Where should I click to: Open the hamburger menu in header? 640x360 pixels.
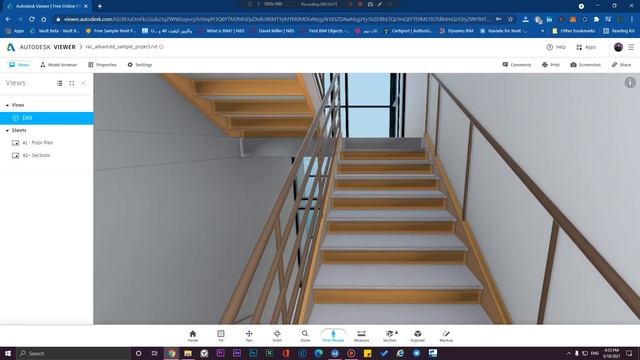(x=631, y=47)
